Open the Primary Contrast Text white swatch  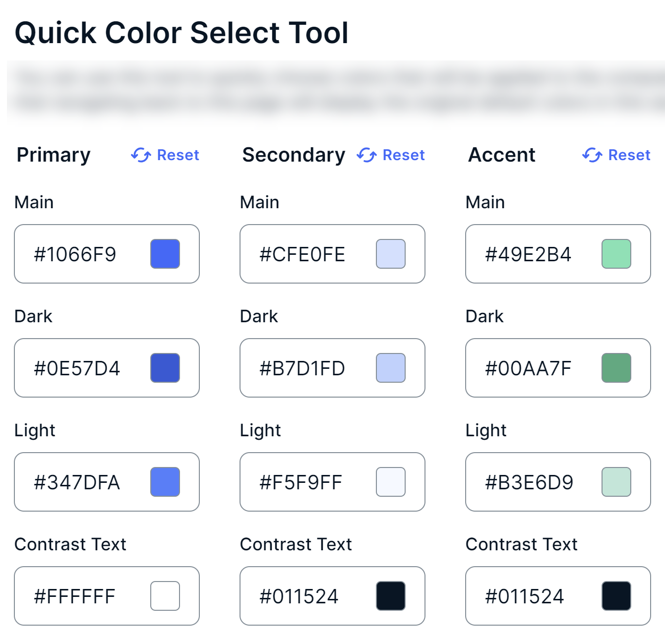coord(165,596)
